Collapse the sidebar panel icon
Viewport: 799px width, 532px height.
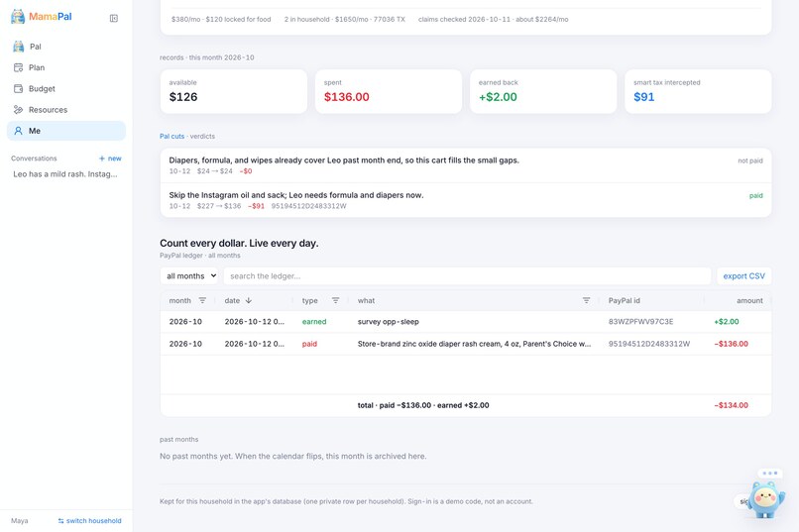(114, 18)
